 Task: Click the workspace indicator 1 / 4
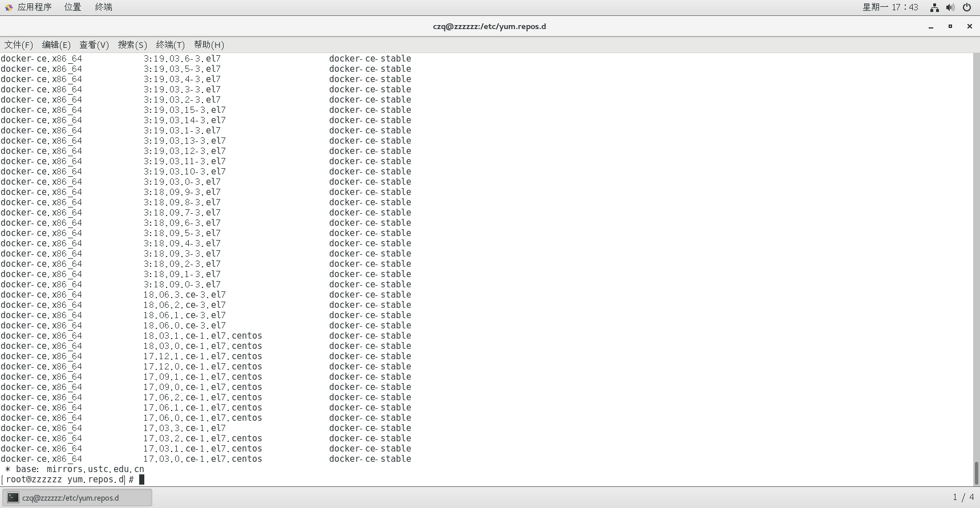963,498
